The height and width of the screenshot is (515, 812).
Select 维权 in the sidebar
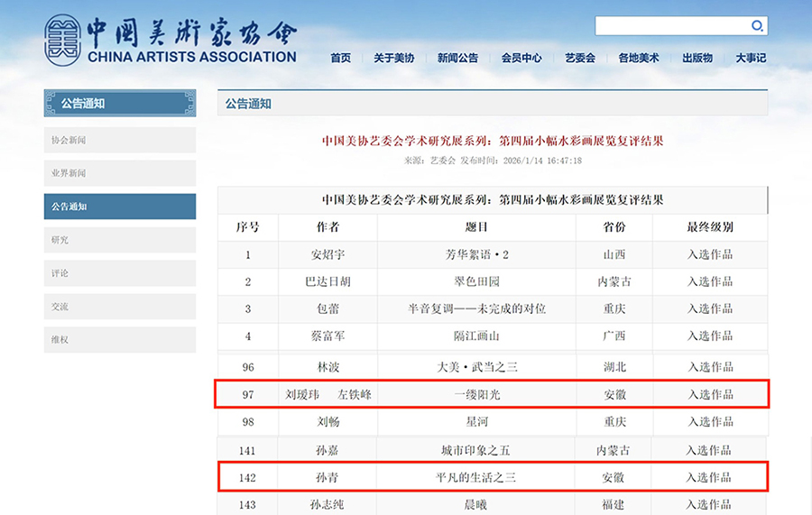click(120, 340)
